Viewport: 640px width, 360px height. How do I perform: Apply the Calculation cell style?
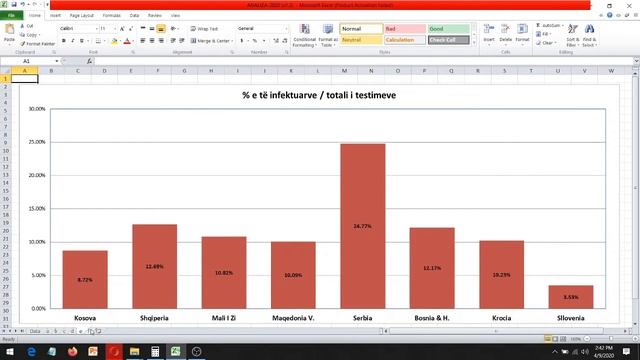click(x=405, y=40)
